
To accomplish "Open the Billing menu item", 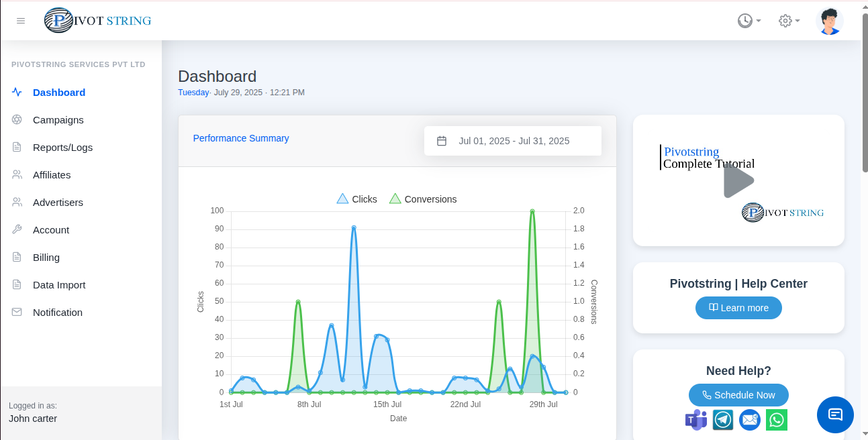I will coord(46,258).
